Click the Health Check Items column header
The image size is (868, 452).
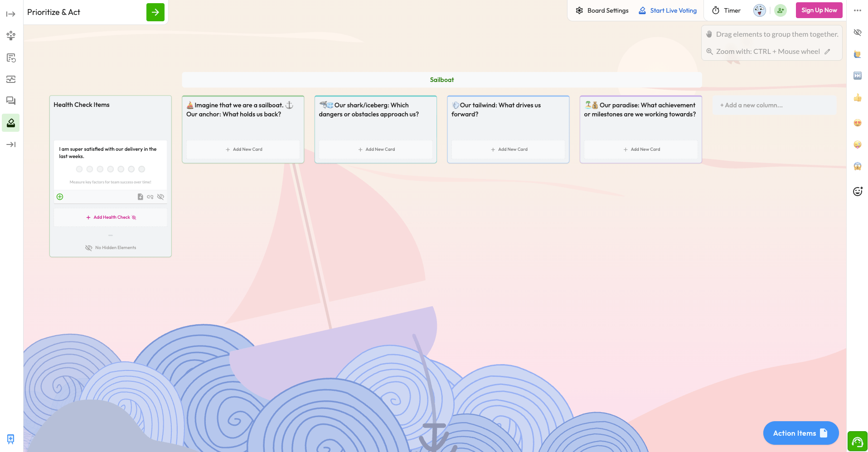[82, 105]
